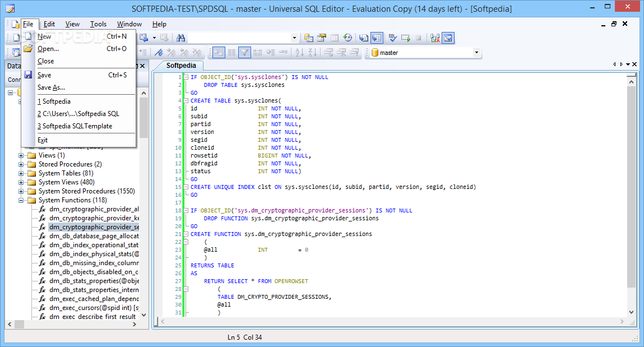Open dropdown arrow beside the blue arrow document icon
Viewport: 644px width, 347px height.
(x=155, y=38)
